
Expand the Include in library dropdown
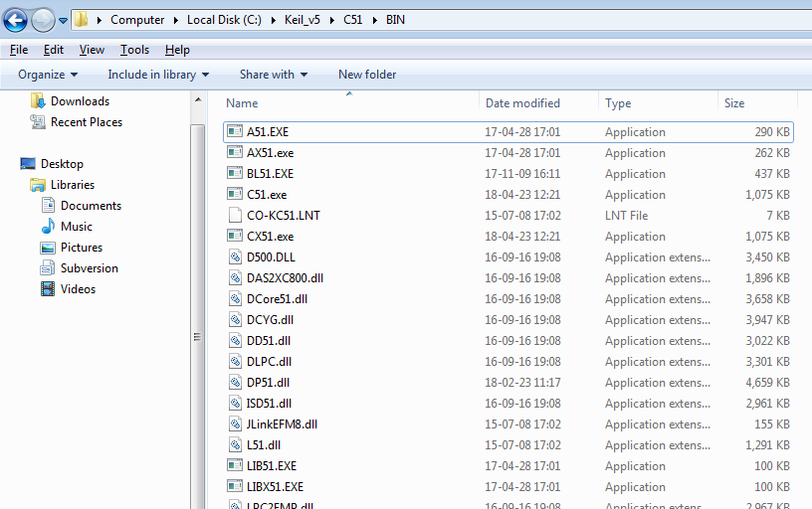[x=158, y=75]
